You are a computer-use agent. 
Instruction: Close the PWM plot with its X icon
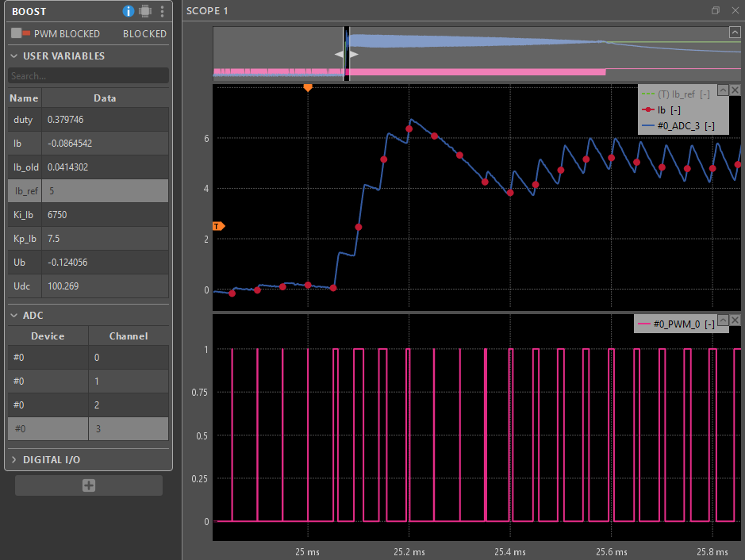point(735,320)
